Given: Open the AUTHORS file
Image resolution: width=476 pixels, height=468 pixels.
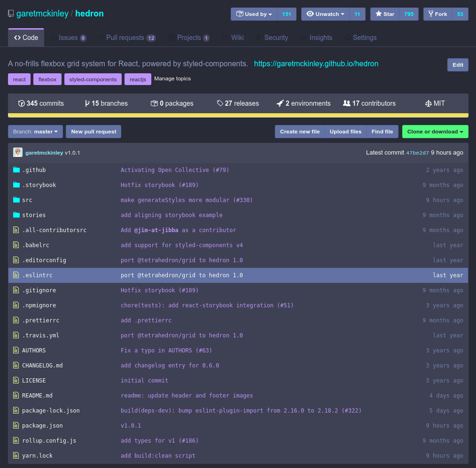Looking at the screenshot, I should (34, 350).
